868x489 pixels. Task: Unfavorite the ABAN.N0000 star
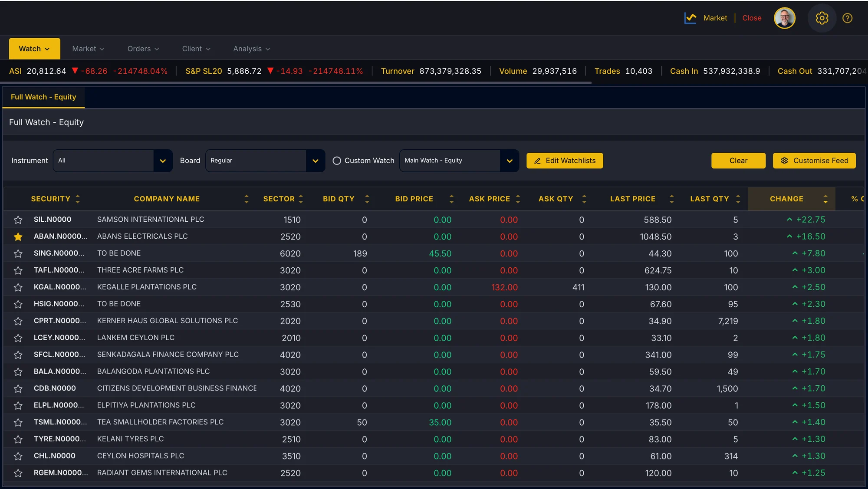(x=18, y=237)
